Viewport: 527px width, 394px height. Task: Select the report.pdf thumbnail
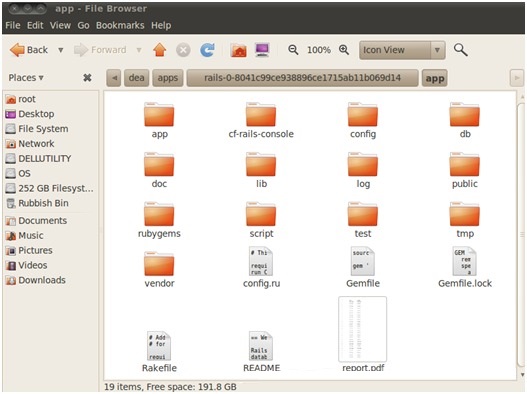[x=363, y=334]
